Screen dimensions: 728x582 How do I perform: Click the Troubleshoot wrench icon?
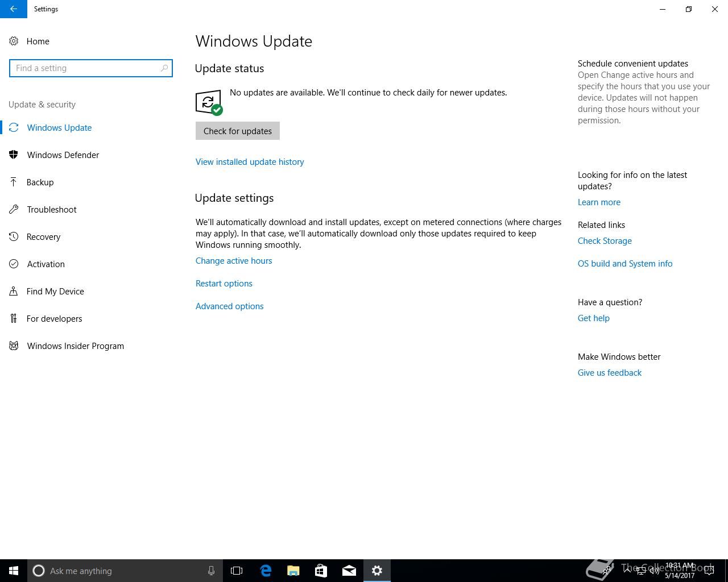tap(14, 209)
